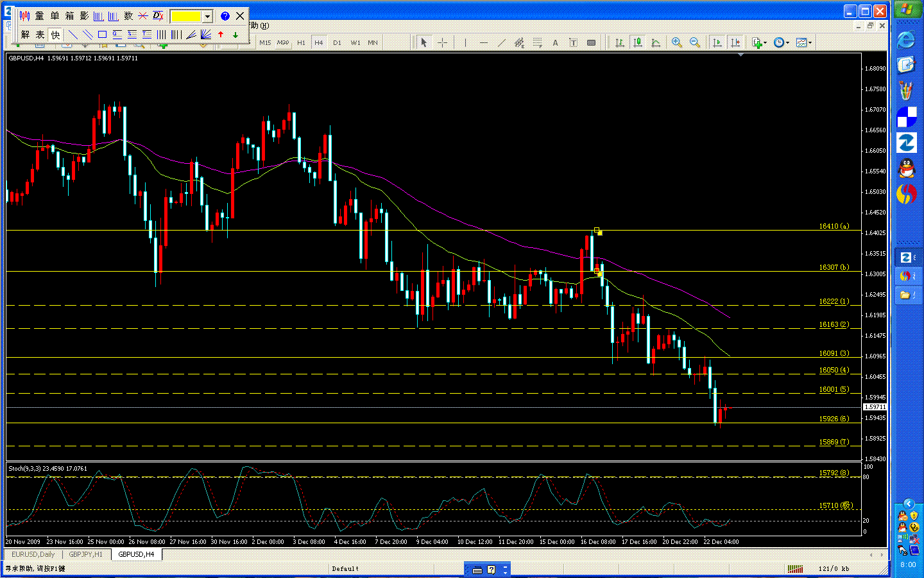Draw a vertical line with toolbar tool
The height and width of the screenshot is (578, 924).
click(465, 42)
